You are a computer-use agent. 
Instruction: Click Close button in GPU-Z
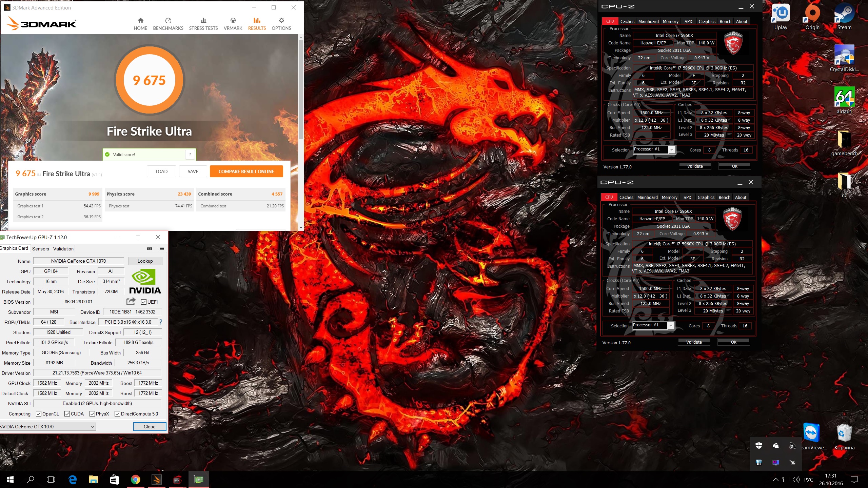coord(150,427)
